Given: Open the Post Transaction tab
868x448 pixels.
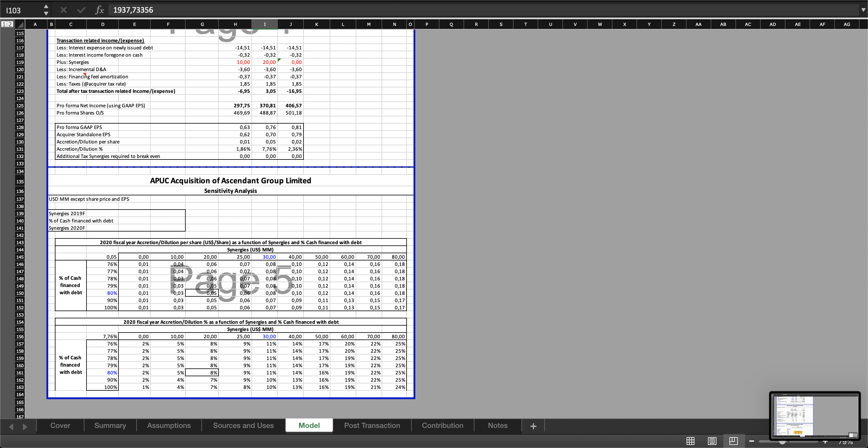Looking at the screenshot, I should pyautogui.click(x=372, y=425).
